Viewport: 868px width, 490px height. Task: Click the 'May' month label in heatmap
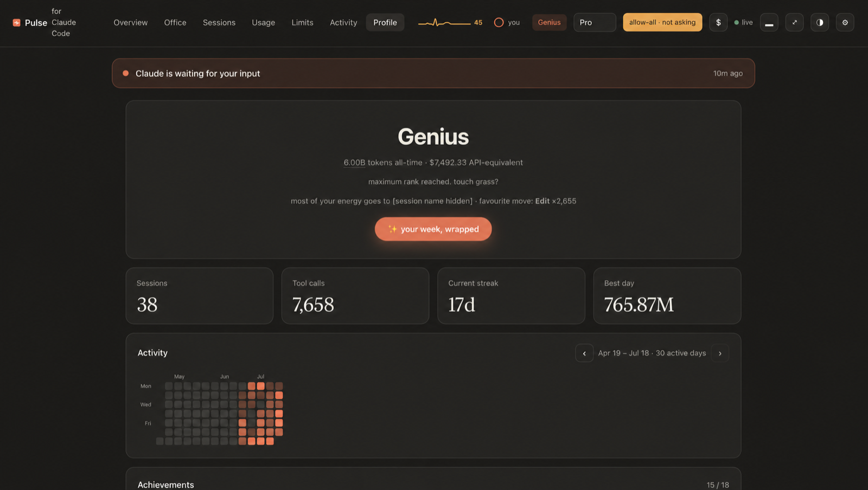coord(180,376)
